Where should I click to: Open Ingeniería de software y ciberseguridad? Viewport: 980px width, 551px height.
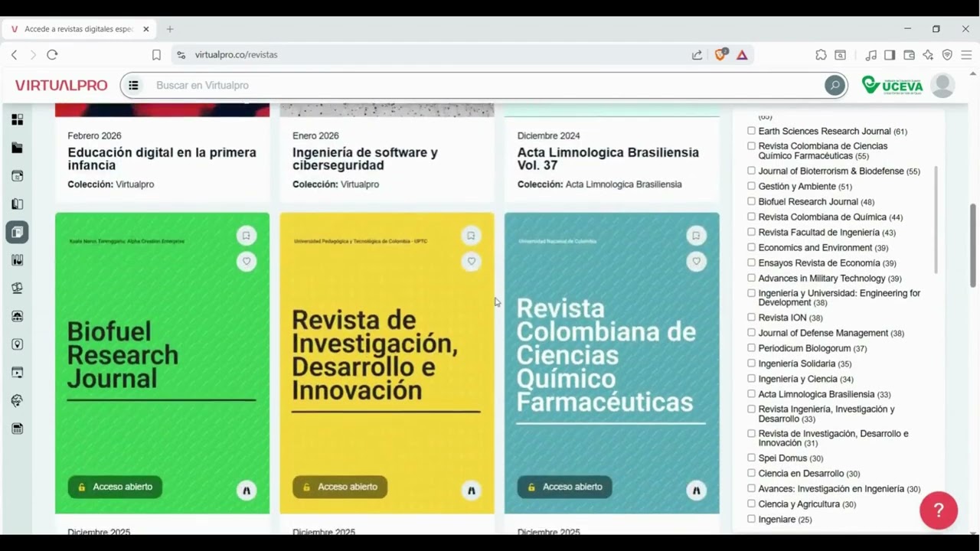[365, 158]
